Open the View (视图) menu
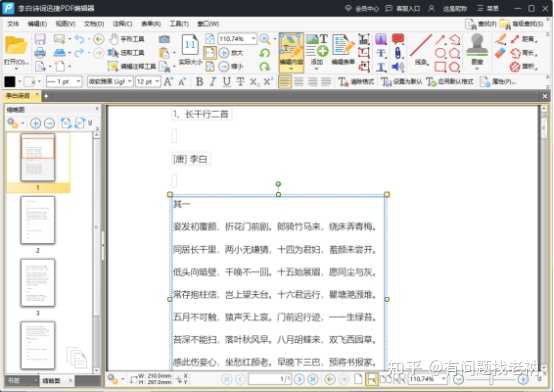554x392 pixels. tap(65, 24)
